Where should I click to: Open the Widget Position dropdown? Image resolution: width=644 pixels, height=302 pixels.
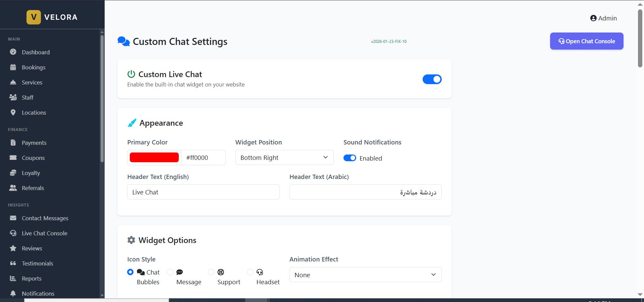(284, 158)
